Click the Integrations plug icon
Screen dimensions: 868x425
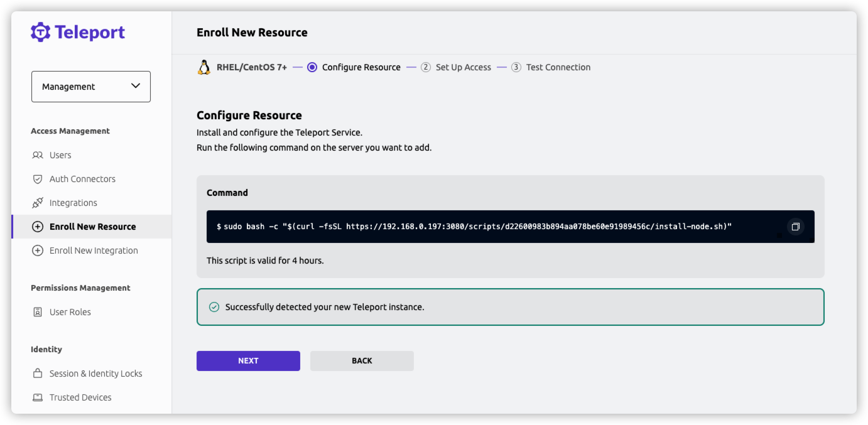(x=38, y=203)
